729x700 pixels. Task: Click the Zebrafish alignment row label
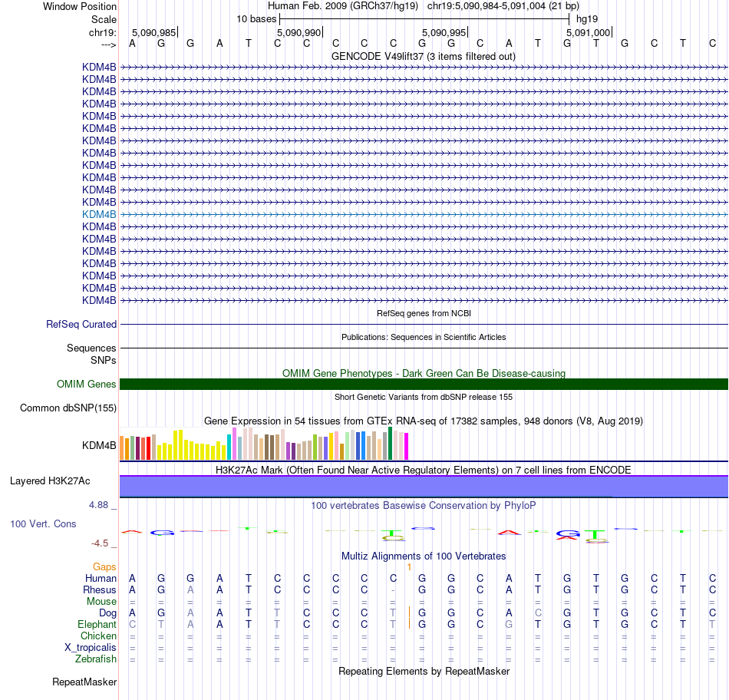pos(96,659)
